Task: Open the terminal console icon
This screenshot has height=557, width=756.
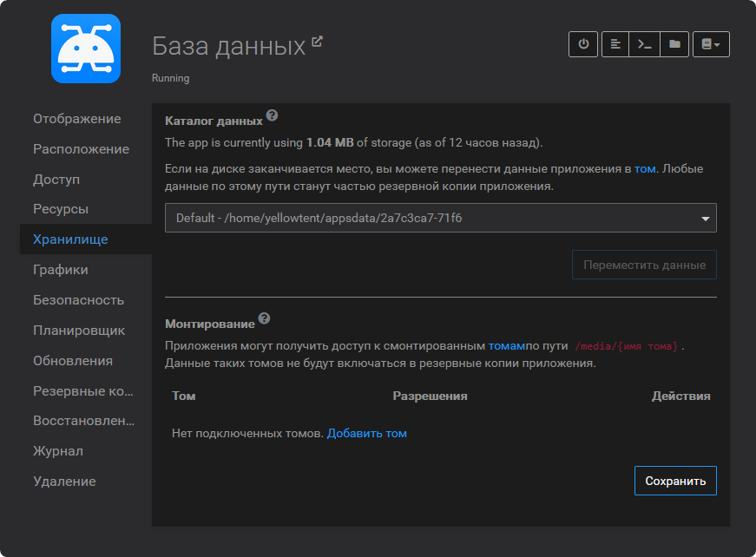Action: (x=645, y=44)
